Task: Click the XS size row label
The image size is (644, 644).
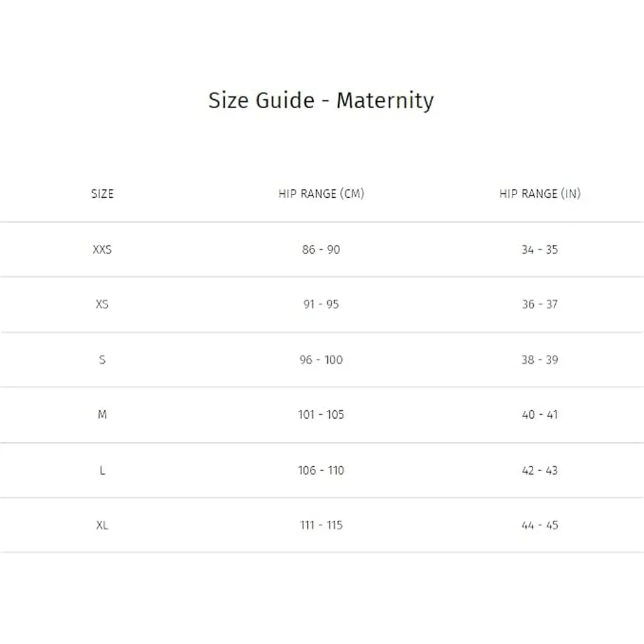Action: point(102,305)
